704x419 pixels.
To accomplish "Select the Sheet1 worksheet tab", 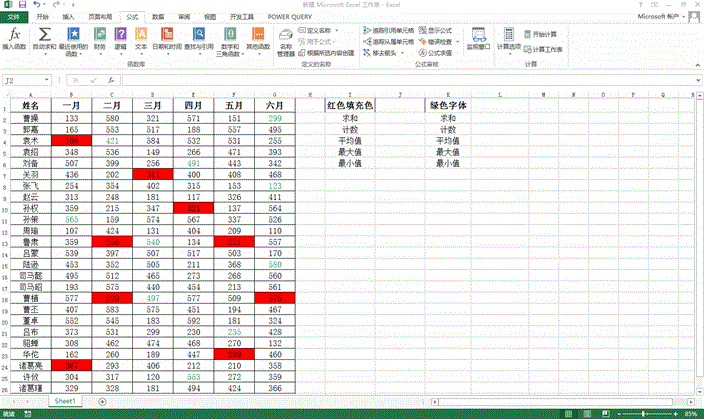I will coord(65,400).
